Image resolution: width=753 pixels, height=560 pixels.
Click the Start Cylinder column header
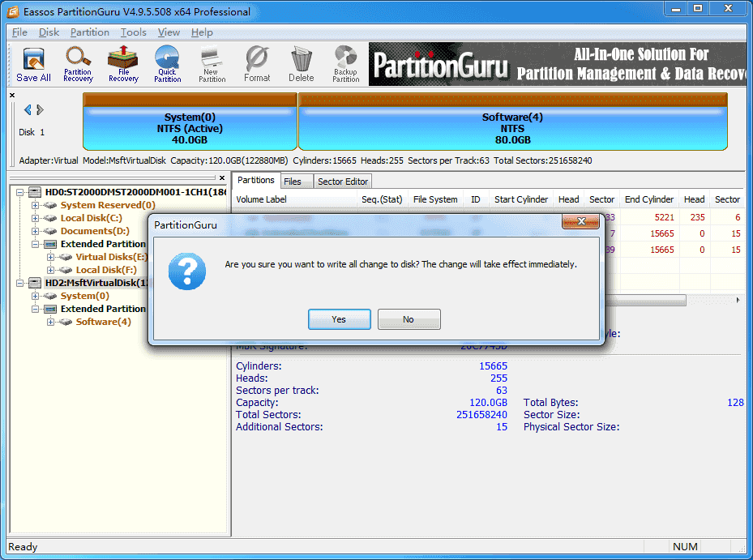(521, 199)
